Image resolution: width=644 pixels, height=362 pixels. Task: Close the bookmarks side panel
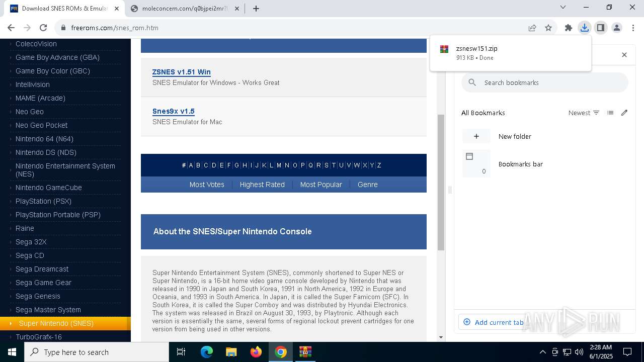pyautogui.click(x=624, y=55)
